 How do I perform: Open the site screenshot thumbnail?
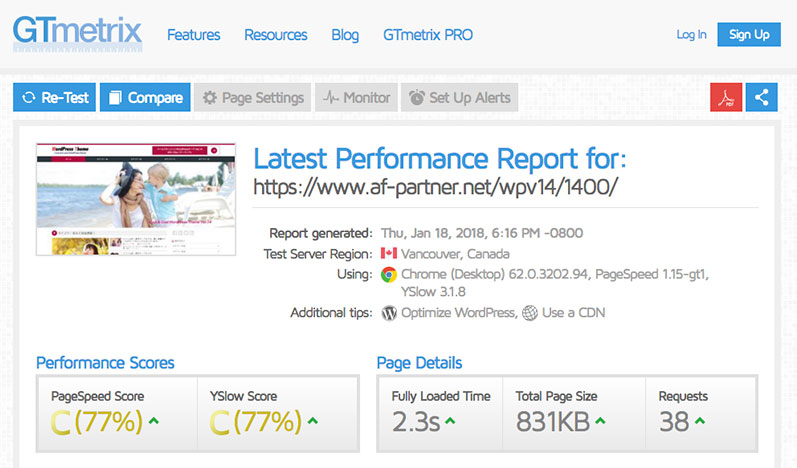tap(136, 199)
